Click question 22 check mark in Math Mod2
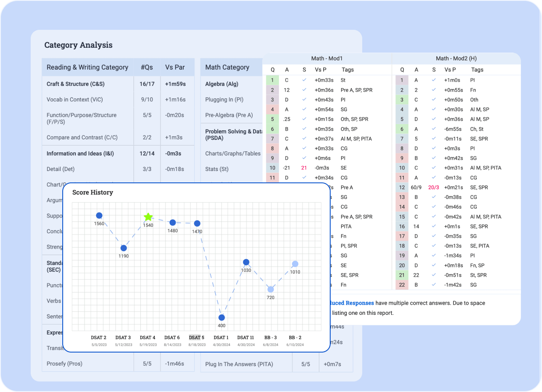 pyautogui.click(x=434, y=285)
